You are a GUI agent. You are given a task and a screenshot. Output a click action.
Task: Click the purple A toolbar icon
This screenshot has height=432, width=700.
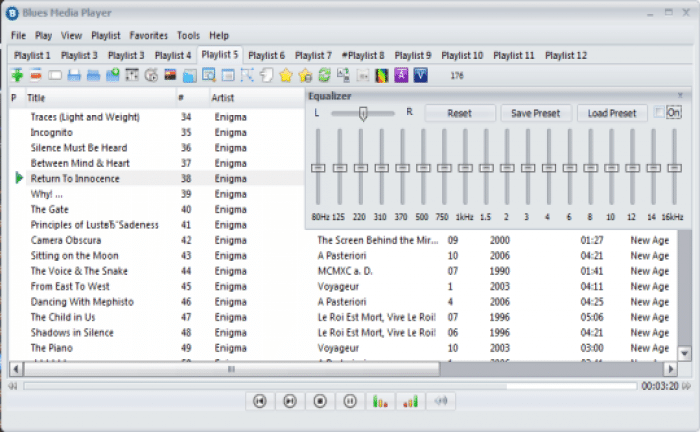tap(401, 75)
